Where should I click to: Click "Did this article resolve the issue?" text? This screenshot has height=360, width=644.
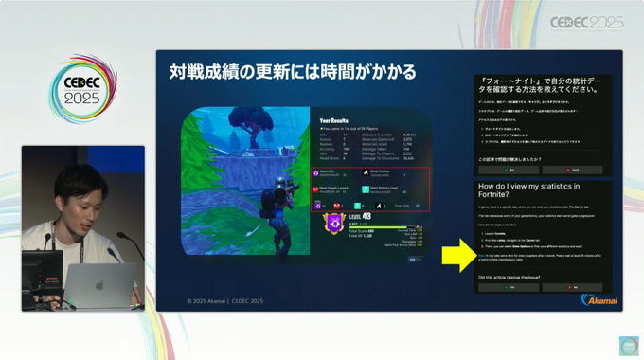tap(510, 278)
